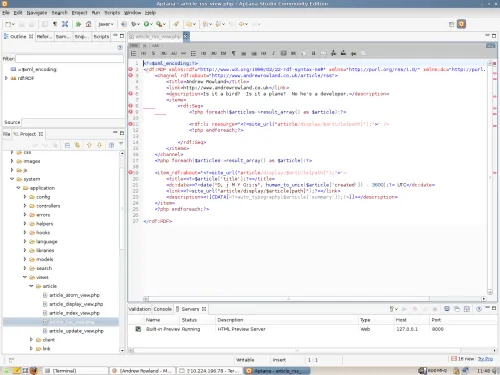Click the collapse all icon in Project panel
Image resolution: width=500 pixels, height=375 pixels.
pyautogui.click(x=67, y=145)
